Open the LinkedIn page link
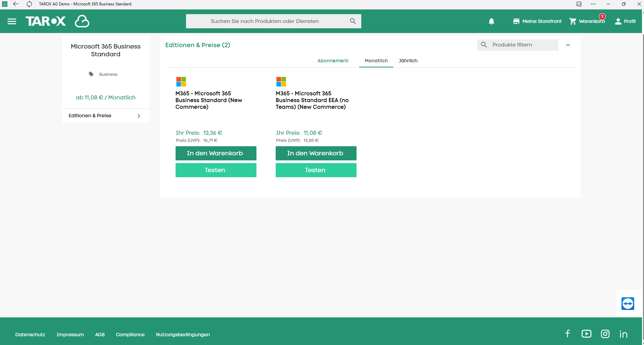644x345 pixels. click(x=623, y=334)
